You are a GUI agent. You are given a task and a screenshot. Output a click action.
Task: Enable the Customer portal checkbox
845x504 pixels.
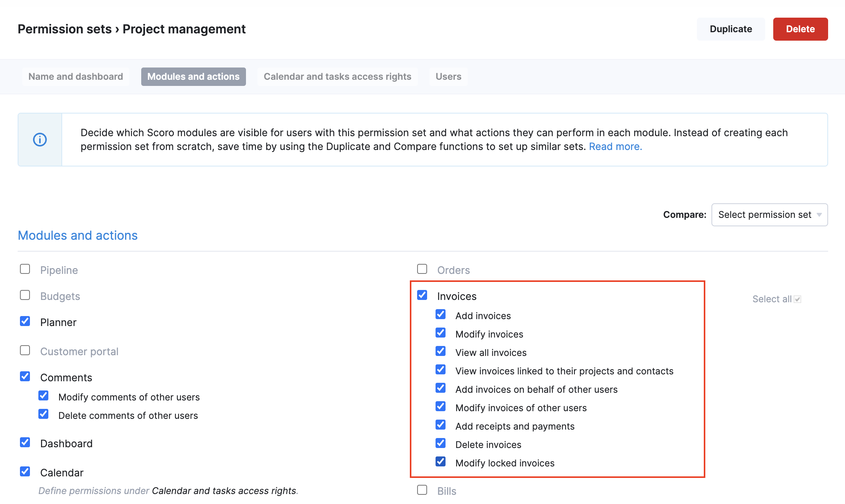(x=25, y=351)
